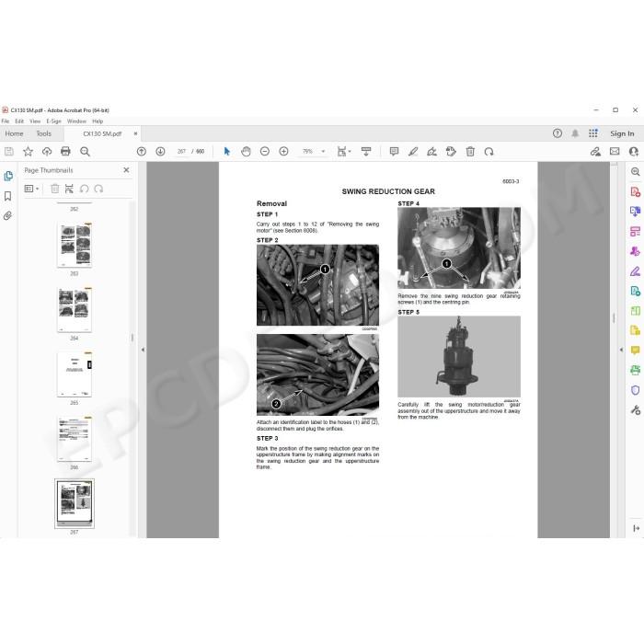Viewport: 644px width, 644px height.
Task: Zoom out with the minus button
Action: pyautogui.click(x=265, y=152)
